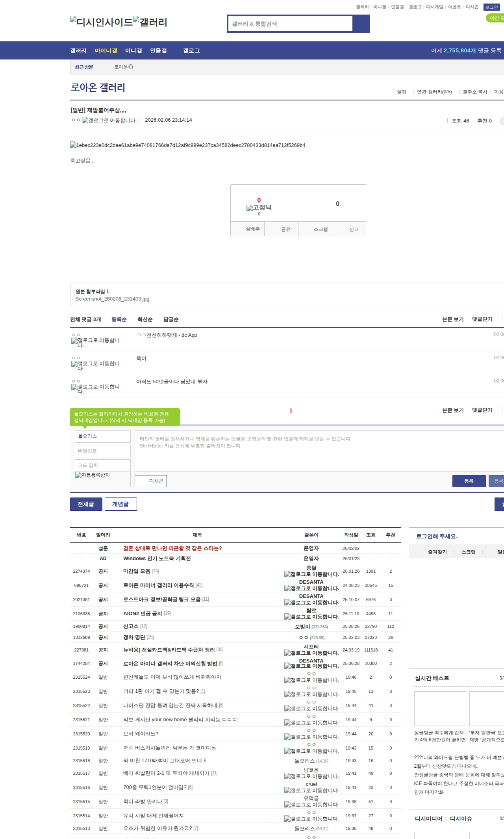Expand the 연관 갤러리(0/5) list
504x839 pixels.
434,92
